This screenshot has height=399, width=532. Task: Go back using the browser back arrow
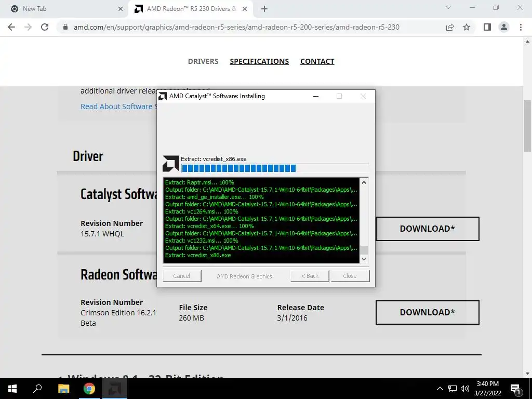[x=11, y=27]
